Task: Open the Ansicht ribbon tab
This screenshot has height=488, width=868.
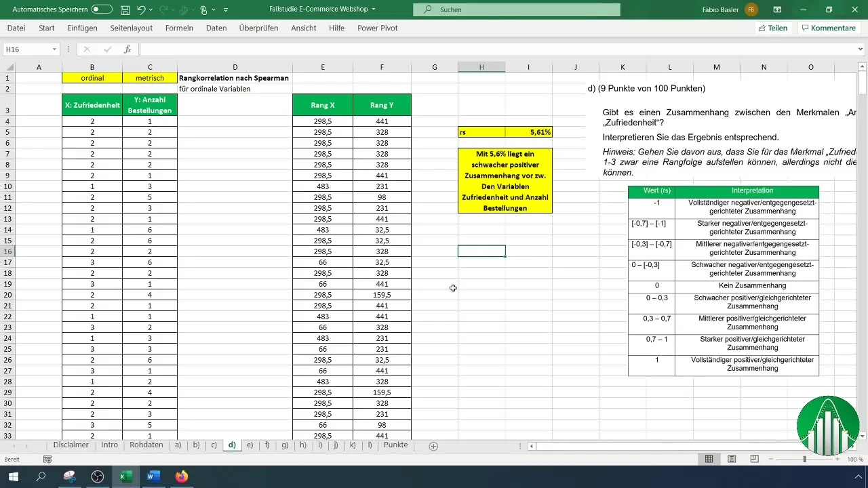Action: (x=303, y=28)
